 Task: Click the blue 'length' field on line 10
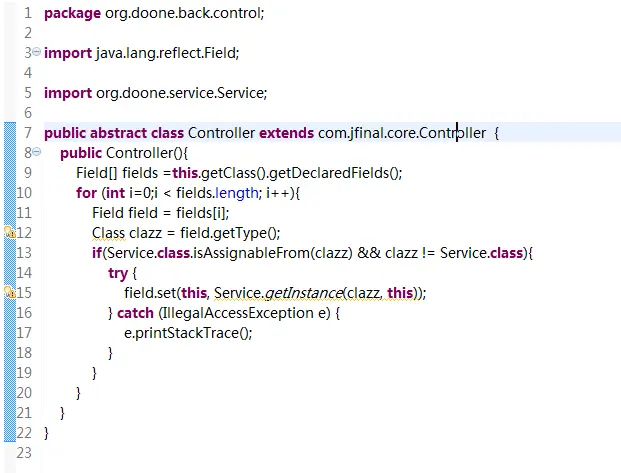point(237,193)
